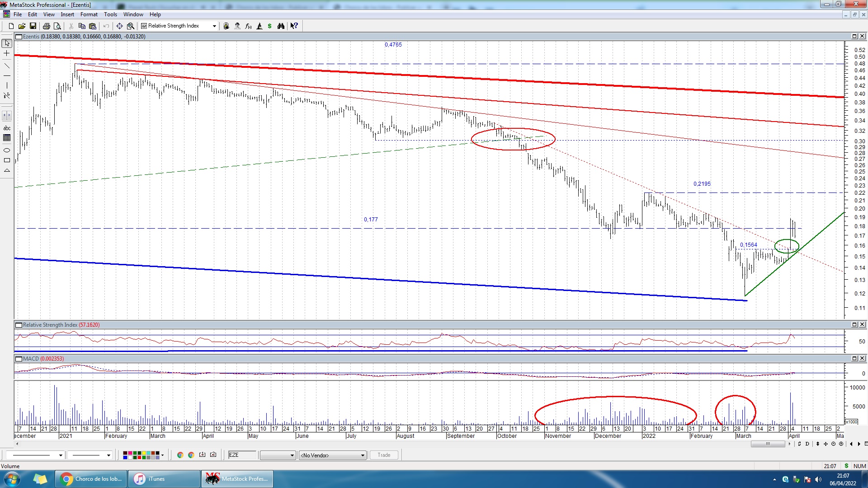Open the Format menu
Image resolution: width=868 pixels, height=488 pixels.
tap(89, 14)
